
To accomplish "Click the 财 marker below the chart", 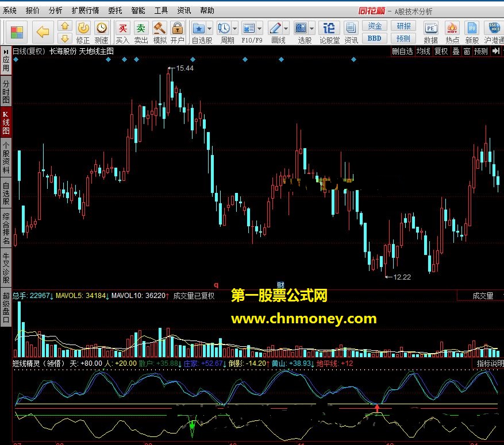I will click(x=280, y=285).
